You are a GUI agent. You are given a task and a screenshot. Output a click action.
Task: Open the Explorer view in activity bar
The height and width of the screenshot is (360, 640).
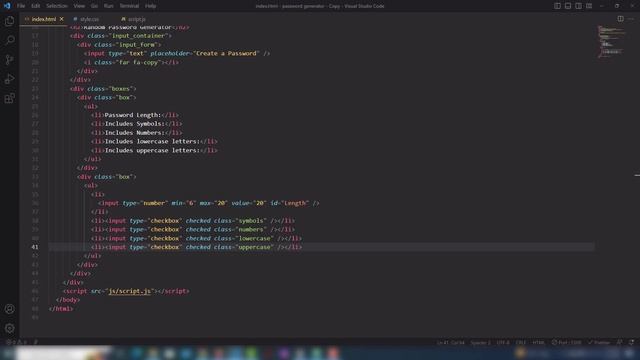tap(9, 21)
